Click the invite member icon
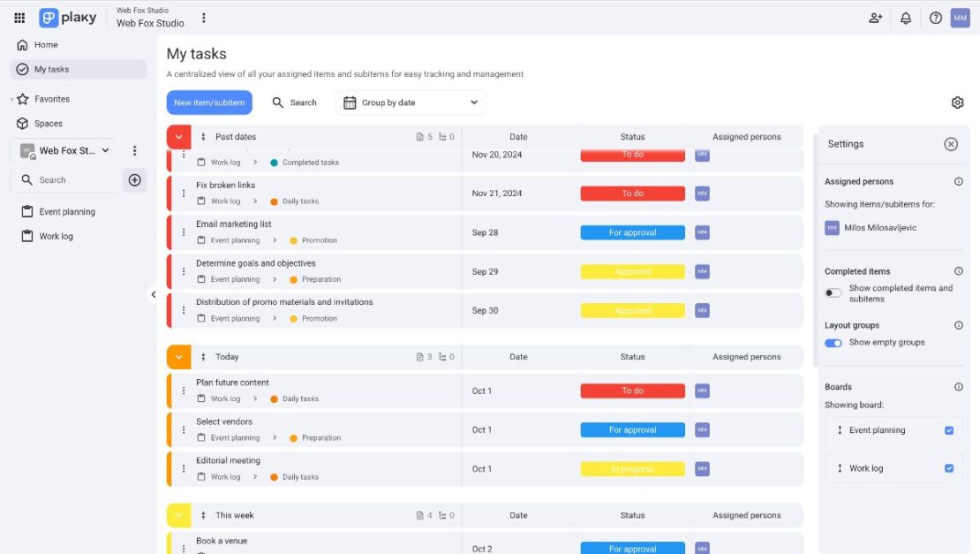The height and width of the screenshot is (554, 980). click(875, 18)
